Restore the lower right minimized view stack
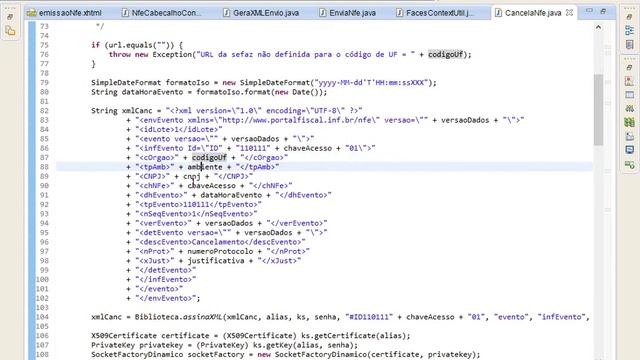This screenshot has height=360, width=640. pos(629,67)
